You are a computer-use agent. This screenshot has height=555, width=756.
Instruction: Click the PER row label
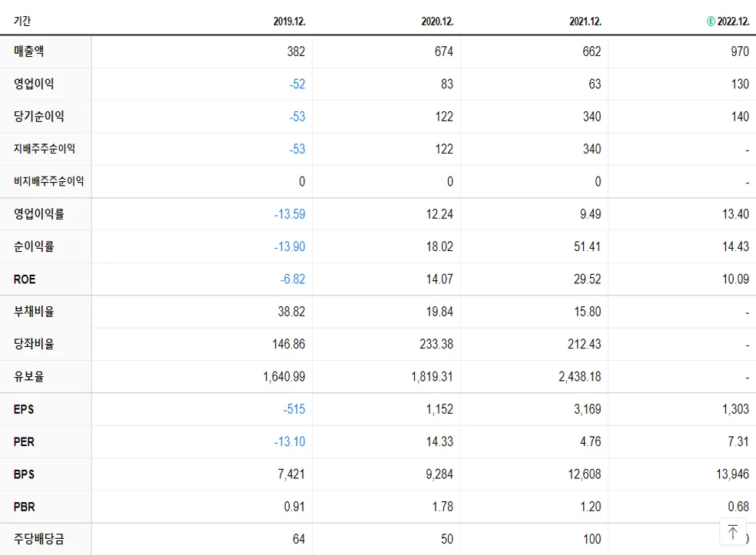[x=24, y=442]
